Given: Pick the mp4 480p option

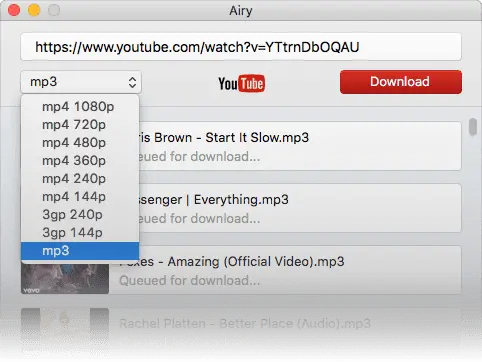Looking at the screenshot, I should (80, 143).
